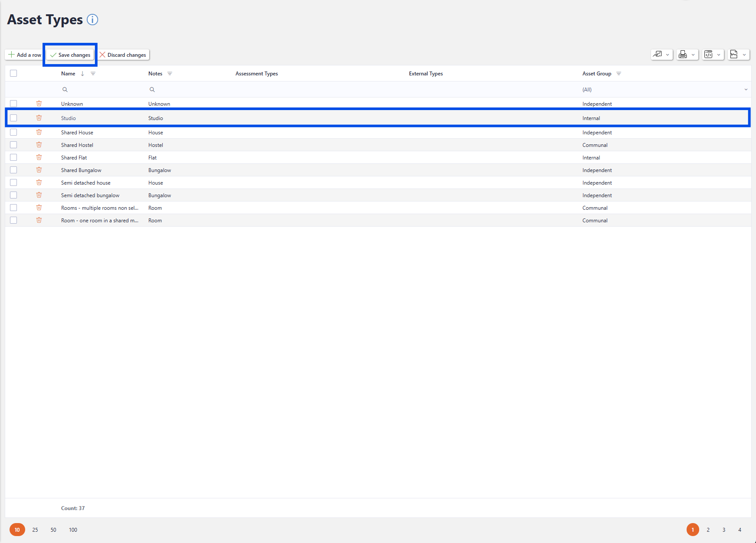756x543 pixels.
Task: Click the Name column filter icon
Action: [x=93, y=74]
